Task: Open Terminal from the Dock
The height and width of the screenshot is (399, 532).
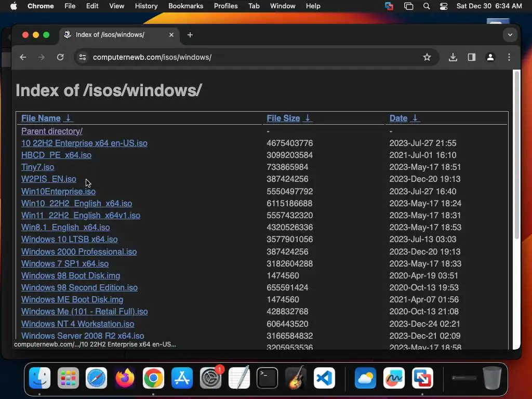Action: click(x=268, y=378)
